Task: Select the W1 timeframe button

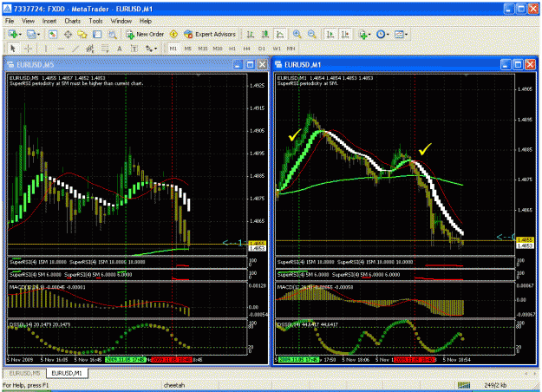Action: click(x=277, y=49)
